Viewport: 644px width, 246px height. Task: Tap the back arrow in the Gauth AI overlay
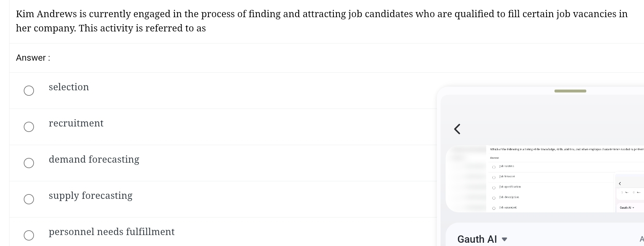[x=457, y=129]
